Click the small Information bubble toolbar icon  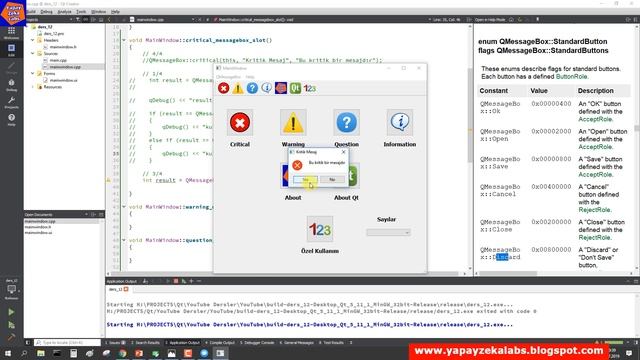pos(267,88)
